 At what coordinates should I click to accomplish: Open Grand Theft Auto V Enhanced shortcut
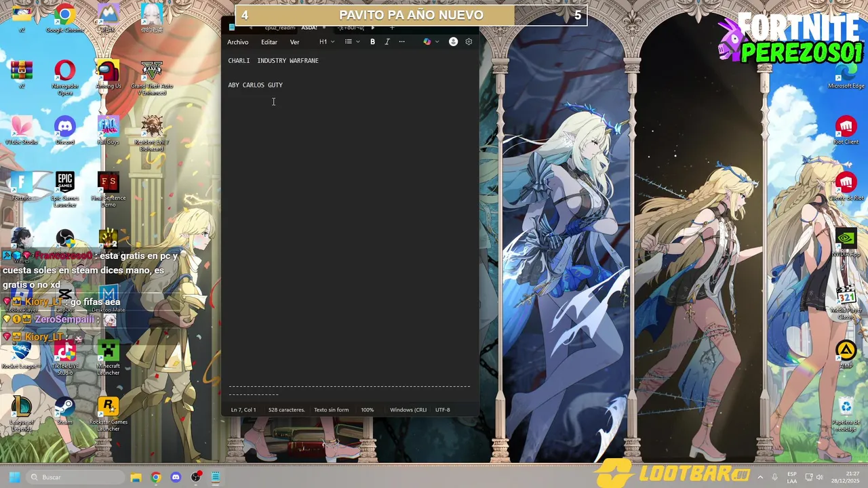(152, 77)
